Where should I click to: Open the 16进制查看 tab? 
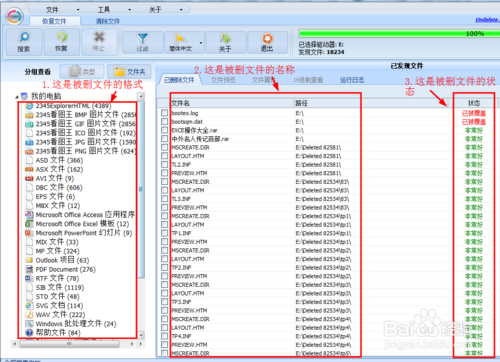(x=308, y=80)
